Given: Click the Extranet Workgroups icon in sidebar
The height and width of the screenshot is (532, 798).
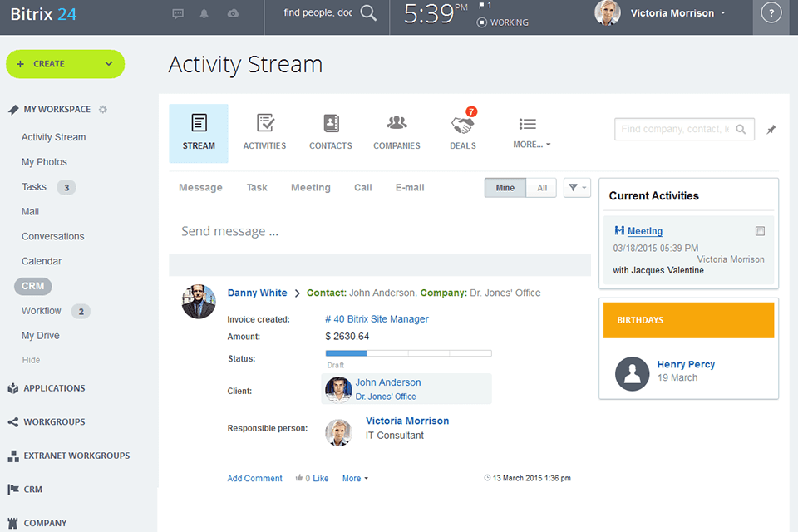Looking at the screenshot, I should pos(13,456).
